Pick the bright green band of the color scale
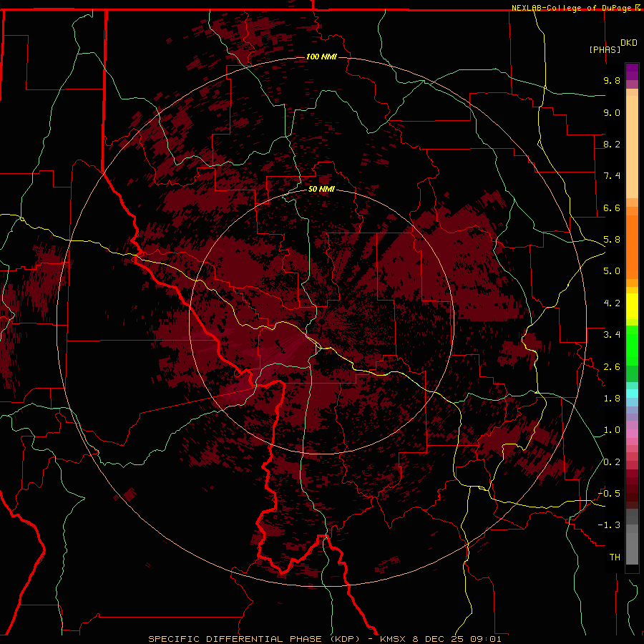The height and width of the screenshot is (644, 644). point(632,346)
